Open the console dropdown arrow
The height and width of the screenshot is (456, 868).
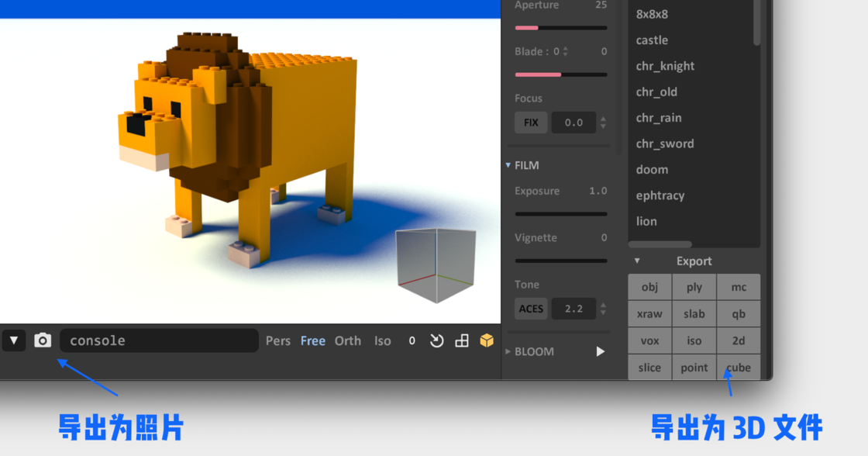(13, 340)
